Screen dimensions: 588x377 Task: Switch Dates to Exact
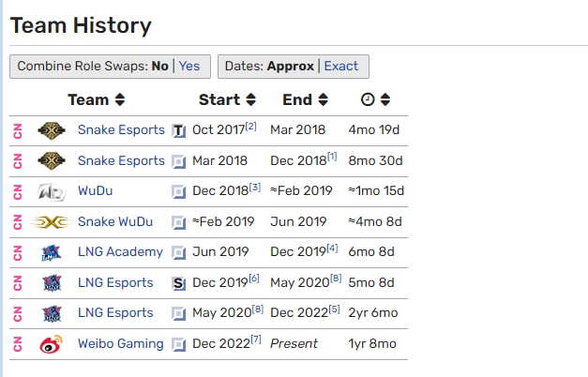coord(340,66)
